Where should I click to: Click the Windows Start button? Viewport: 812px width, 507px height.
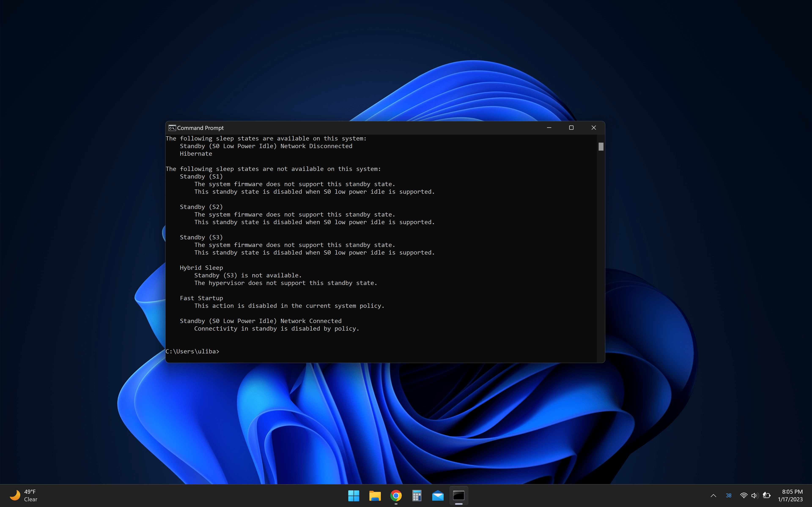354,495
